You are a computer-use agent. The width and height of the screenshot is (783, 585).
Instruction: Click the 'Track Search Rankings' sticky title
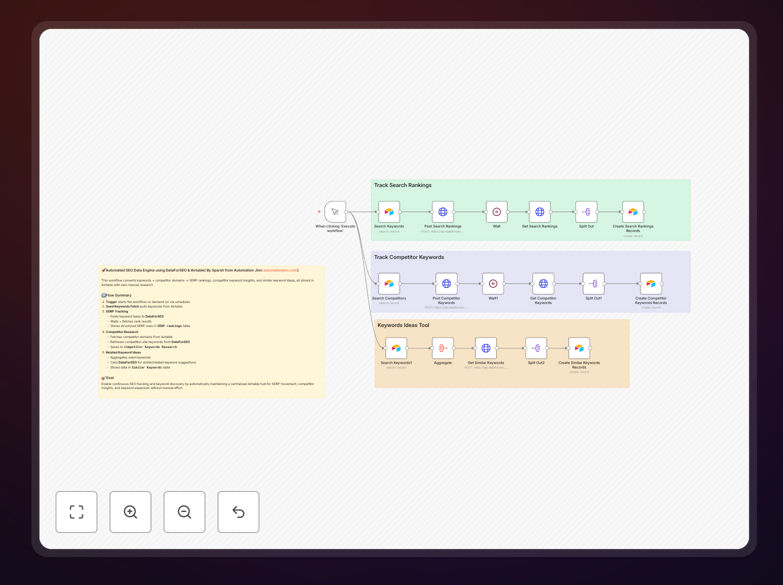402,185
